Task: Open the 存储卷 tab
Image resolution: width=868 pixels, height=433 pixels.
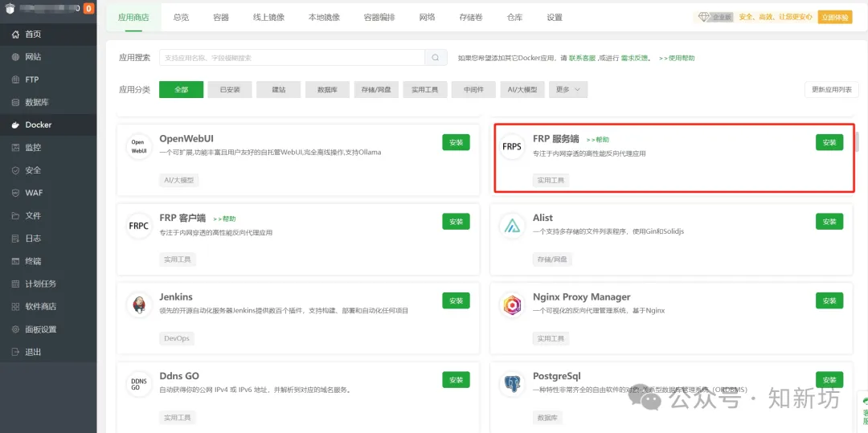Action: point(470,17)
